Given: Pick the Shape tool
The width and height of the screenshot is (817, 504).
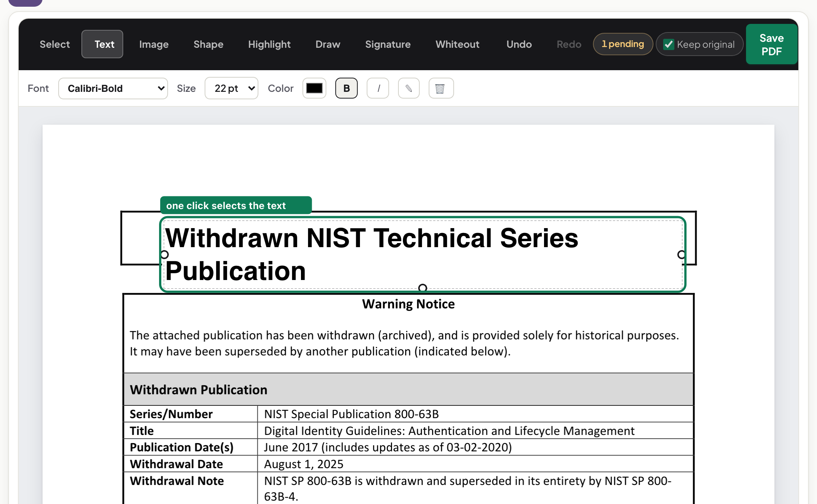Looking at the screenshot, I should (x=208, y=44).
